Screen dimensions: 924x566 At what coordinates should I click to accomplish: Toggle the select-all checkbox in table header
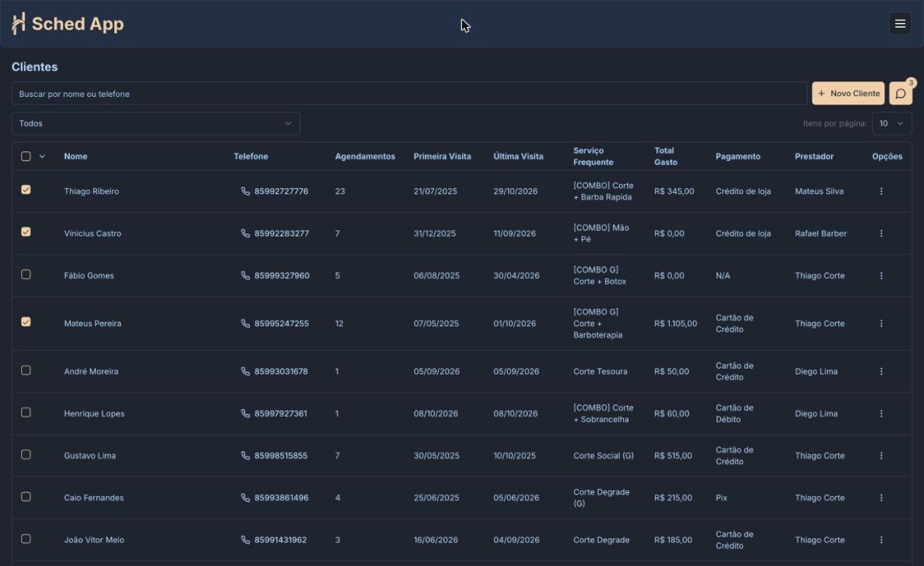pos(26,156)
